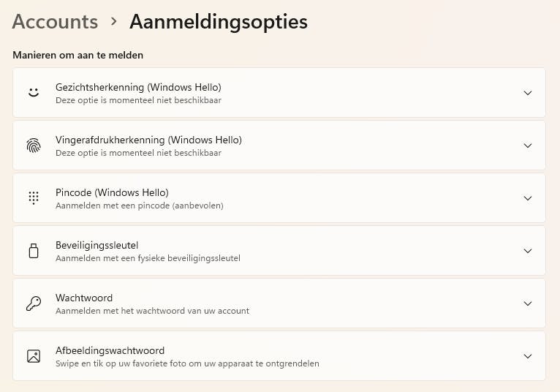Select Vingerafdrukherkenning (Windows Hello) title

(148, 140)
